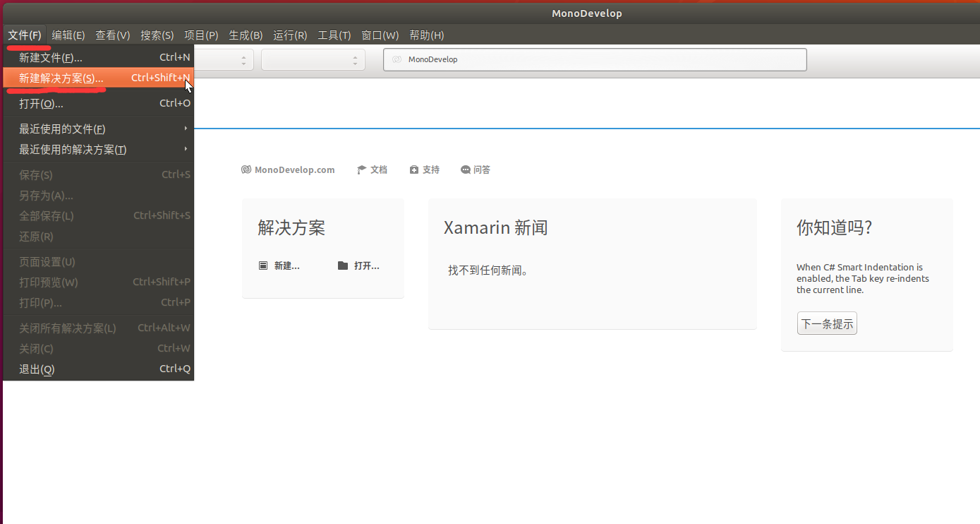Viewport: 980px width, 524px height.
Task: Open the 帮助(H) menu in the menu bar
Action: click(x=427, y=35)
